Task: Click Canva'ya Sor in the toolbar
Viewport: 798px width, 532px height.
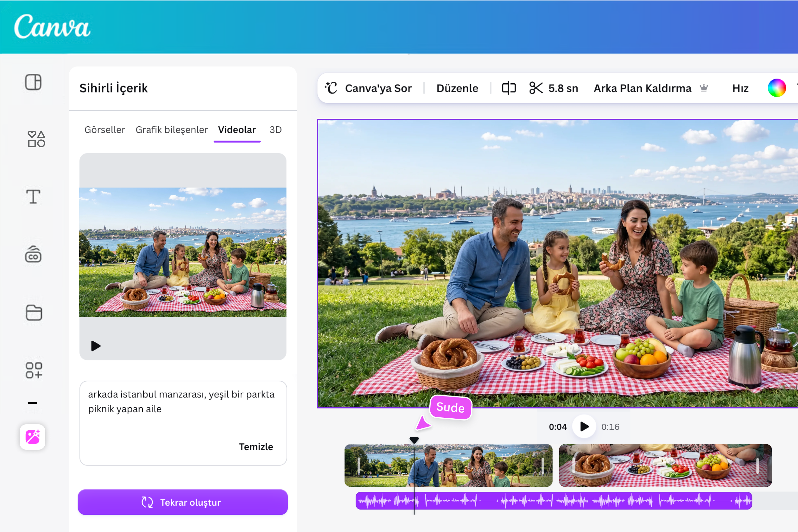Action: coord(378,88)
